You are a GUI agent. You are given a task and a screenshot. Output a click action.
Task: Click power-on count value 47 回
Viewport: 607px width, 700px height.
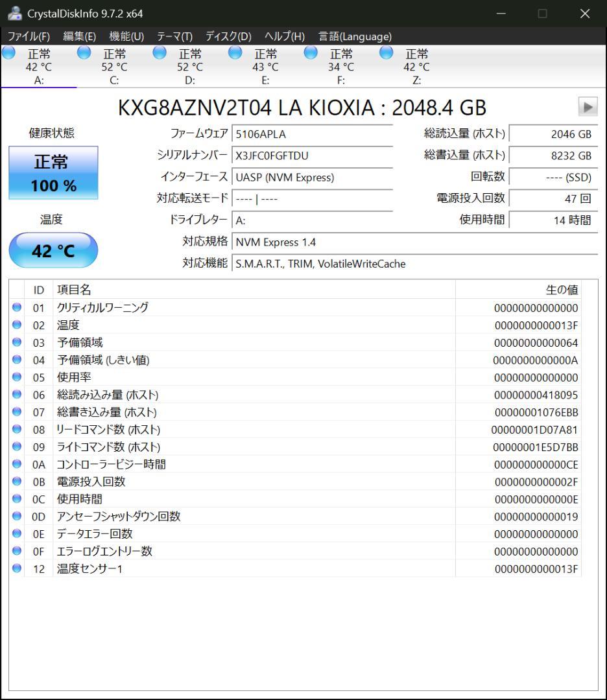click(553, 199)
